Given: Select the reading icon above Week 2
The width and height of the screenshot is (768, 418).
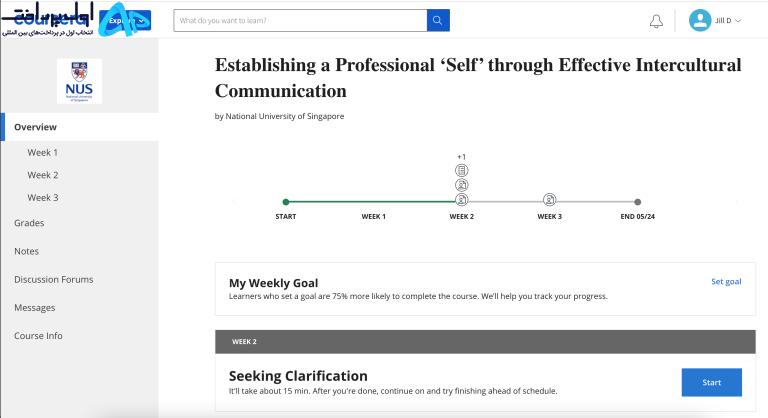Looking at the screenshot, I should pyautogui.click(x=461, y=171).
